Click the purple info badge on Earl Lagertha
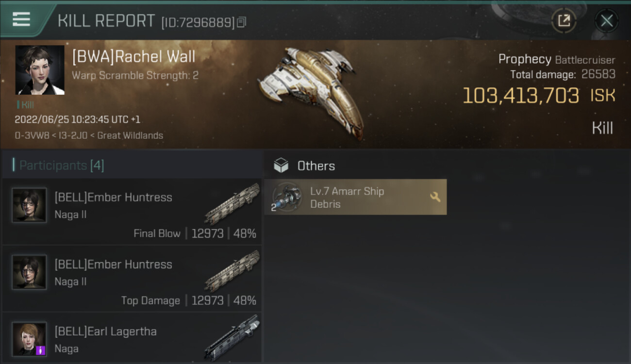This screenshot has width=631, height=364. [41, 350]
